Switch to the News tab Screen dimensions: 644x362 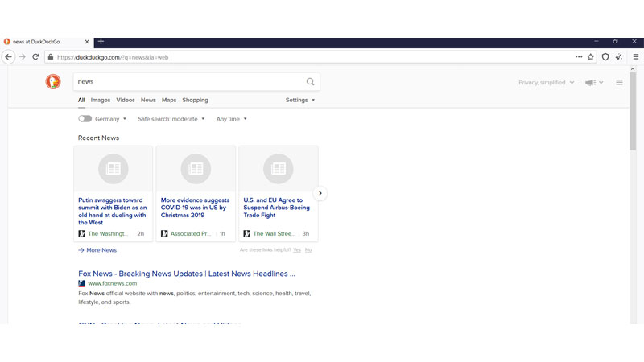click(x=148, y=100)
